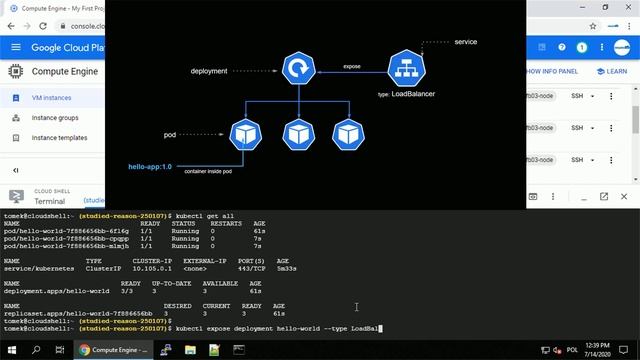Viewport: 640px width, 360px height.
Task: Open more actions menu for first VM
Action: (x=611, y=96)
